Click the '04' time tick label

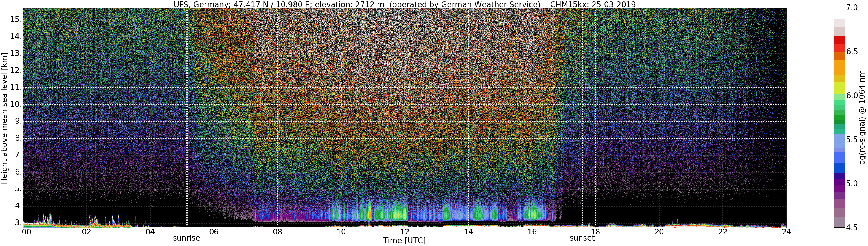(x=150, y=232)
